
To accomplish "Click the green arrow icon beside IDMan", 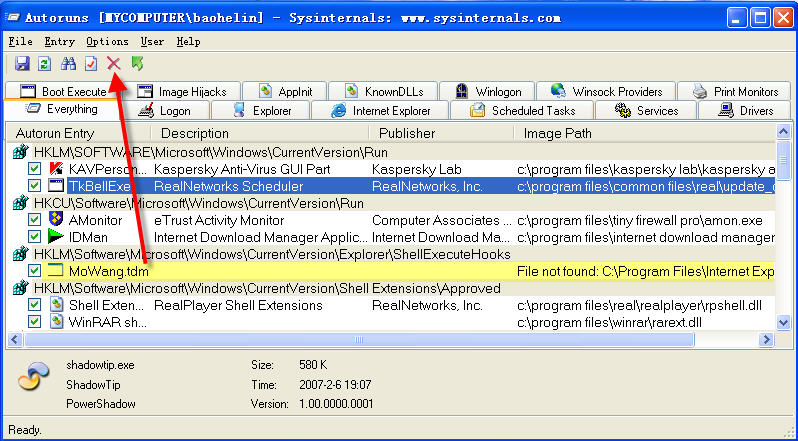I will (x=56, y=237).
